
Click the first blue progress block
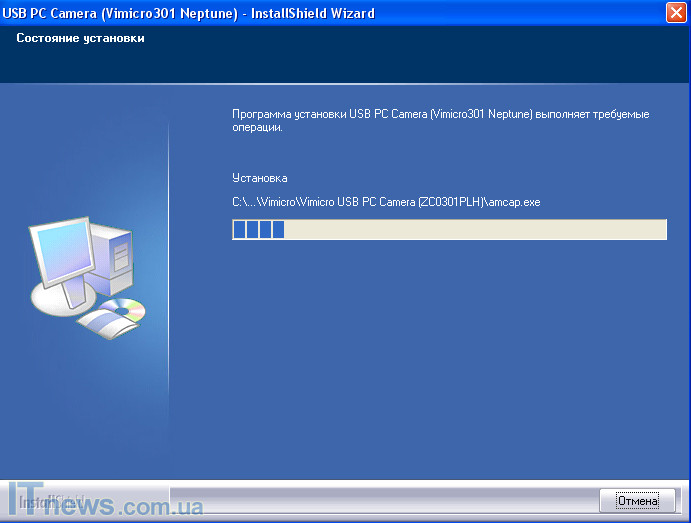239,231
